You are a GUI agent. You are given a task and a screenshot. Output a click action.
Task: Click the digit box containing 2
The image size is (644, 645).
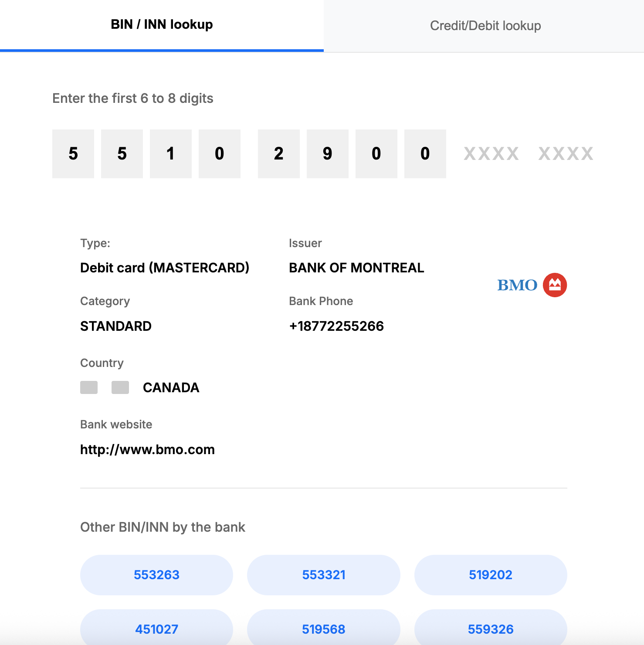coord(279,154)
